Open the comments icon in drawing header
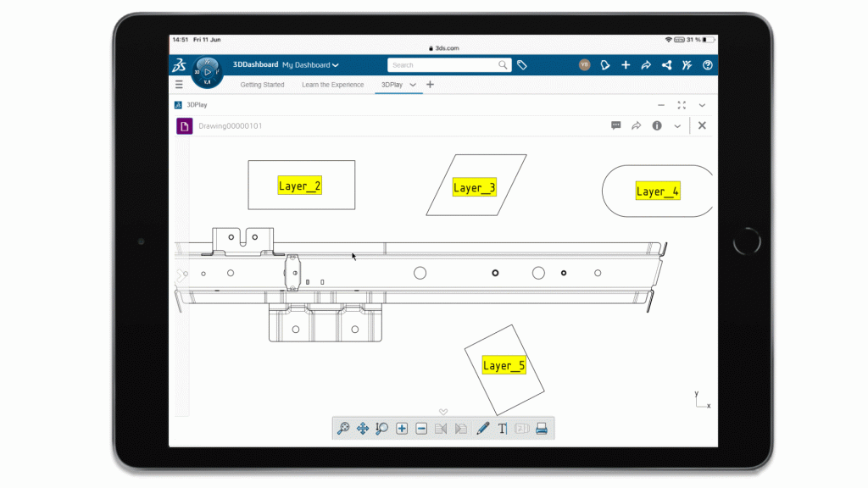 [x=616, y=125]
